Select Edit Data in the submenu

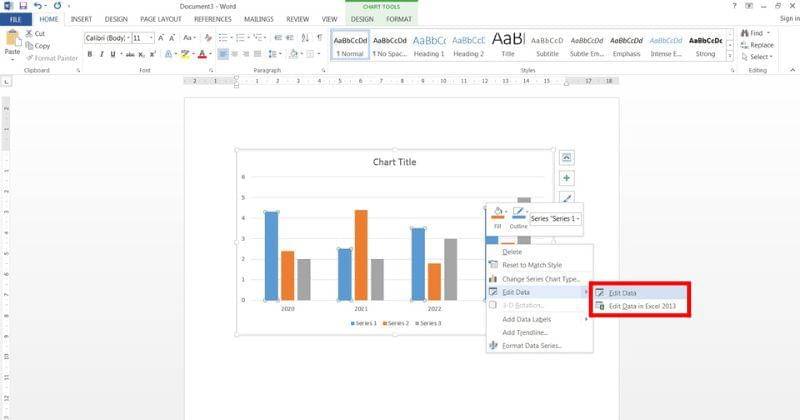(623, 293)
